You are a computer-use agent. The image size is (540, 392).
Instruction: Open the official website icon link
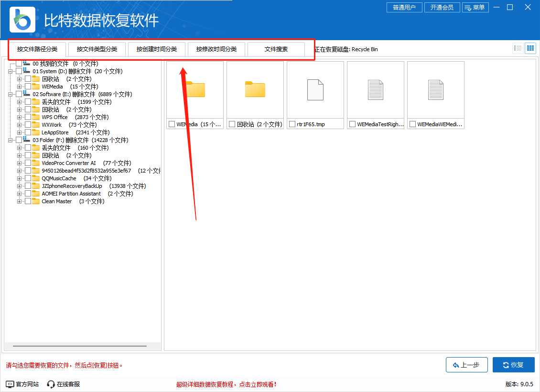[10, 384]
